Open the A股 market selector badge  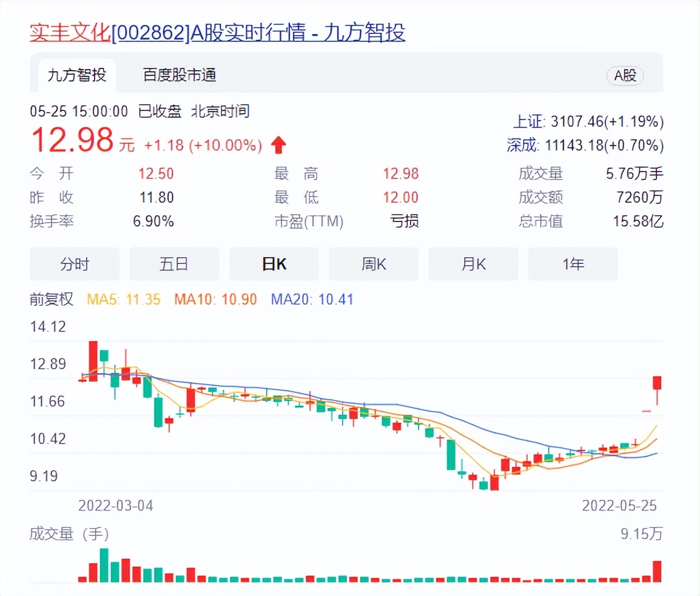click(x=625, y=75)
